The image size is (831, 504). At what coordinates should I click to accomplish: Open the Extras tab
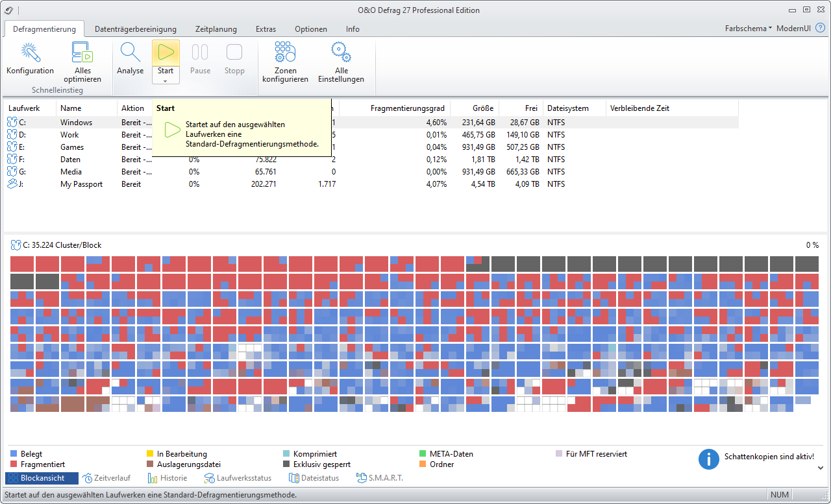(266, 29)
